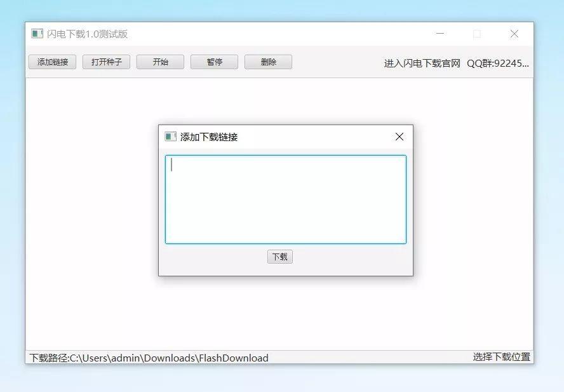This screenshot has height=392, width=564.
Task: Click the 添加下载链接 dialog title
Action: pos(209,137)
